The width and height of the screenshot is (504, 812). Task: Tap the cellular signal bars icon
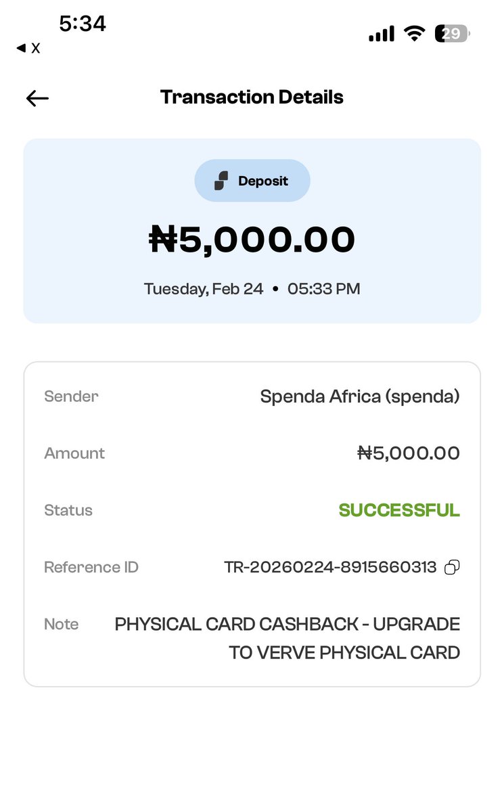click(x=382, y=34)
